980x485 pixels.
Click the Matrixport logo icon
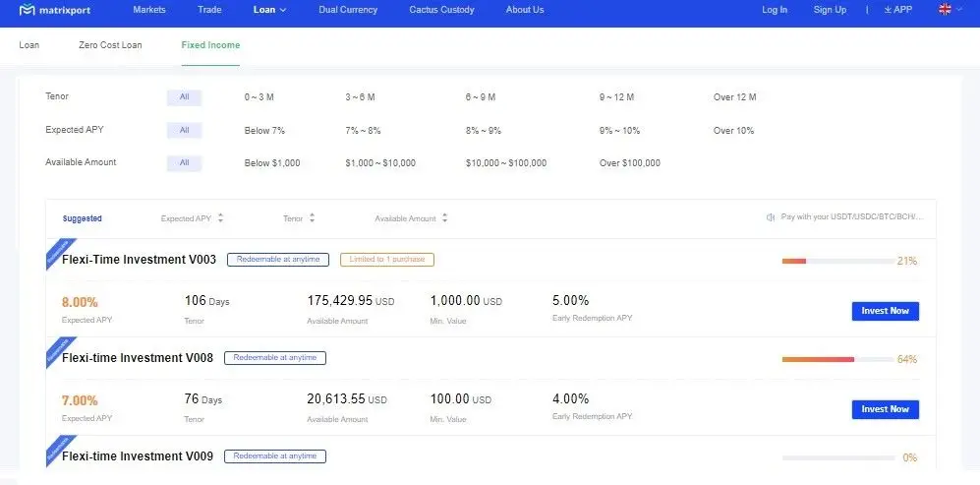(27, 10)
